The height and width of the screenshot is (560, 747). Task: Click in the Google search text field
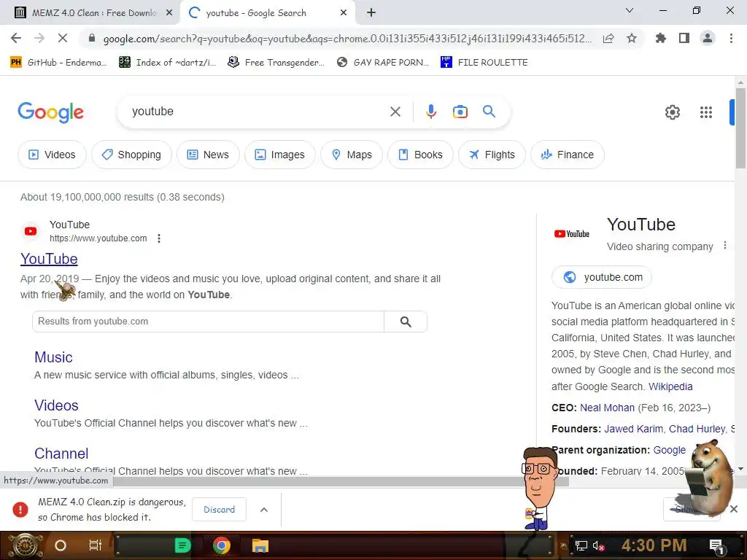coord(258,112)
